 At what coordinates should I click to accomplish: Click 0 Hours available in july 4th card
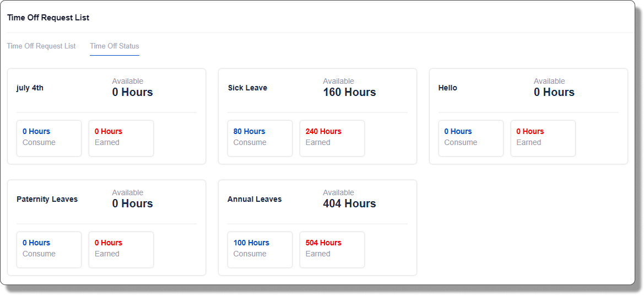[133, 92]
